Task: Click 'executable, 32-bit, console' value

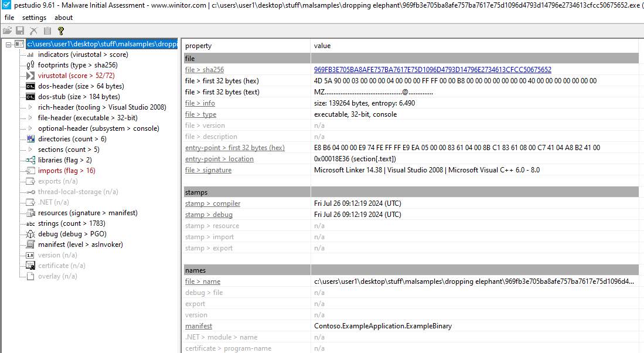Action: tap(355, 114)
